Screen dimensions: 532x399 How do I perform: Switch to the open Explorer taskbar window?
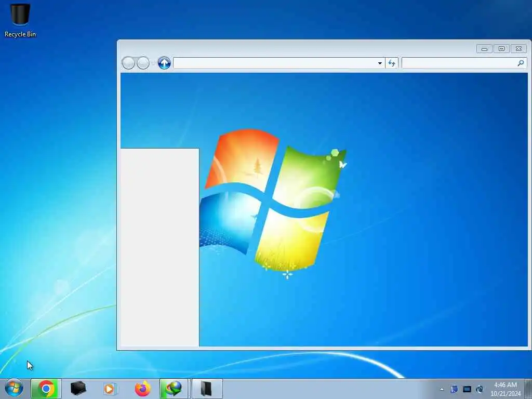click(x=207, y=389)
